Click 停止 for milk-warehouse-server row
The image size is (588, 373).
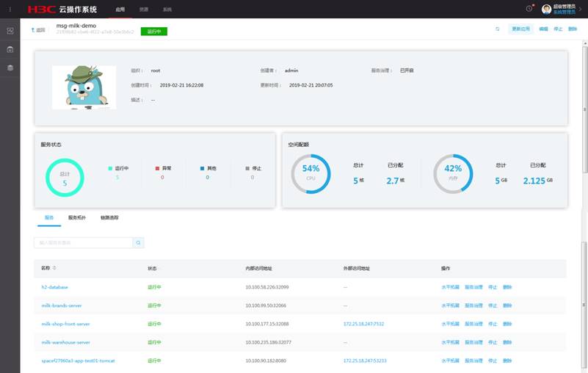493,342
